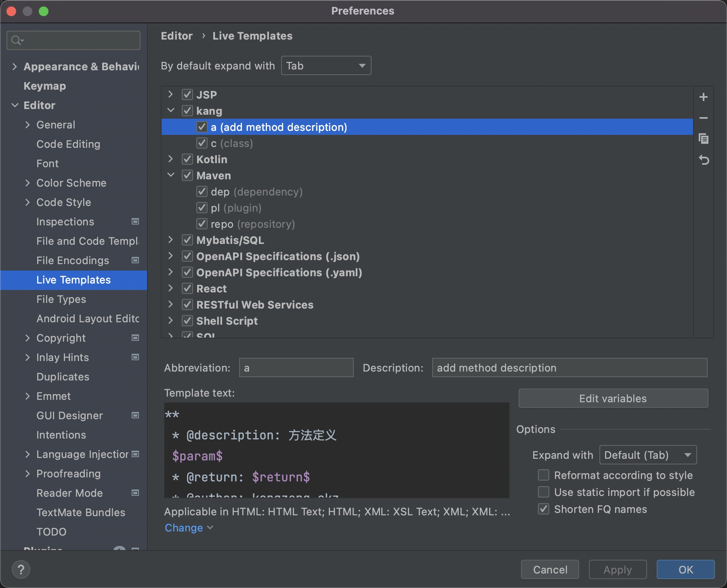Open help with the question mark button

21,570
